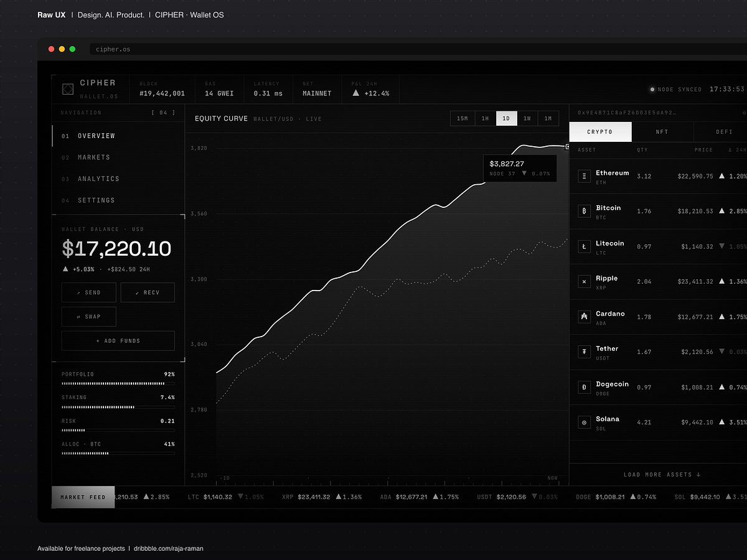Click the RECV button
This screenshot has height=560, width=747.
tap(148, 292)
